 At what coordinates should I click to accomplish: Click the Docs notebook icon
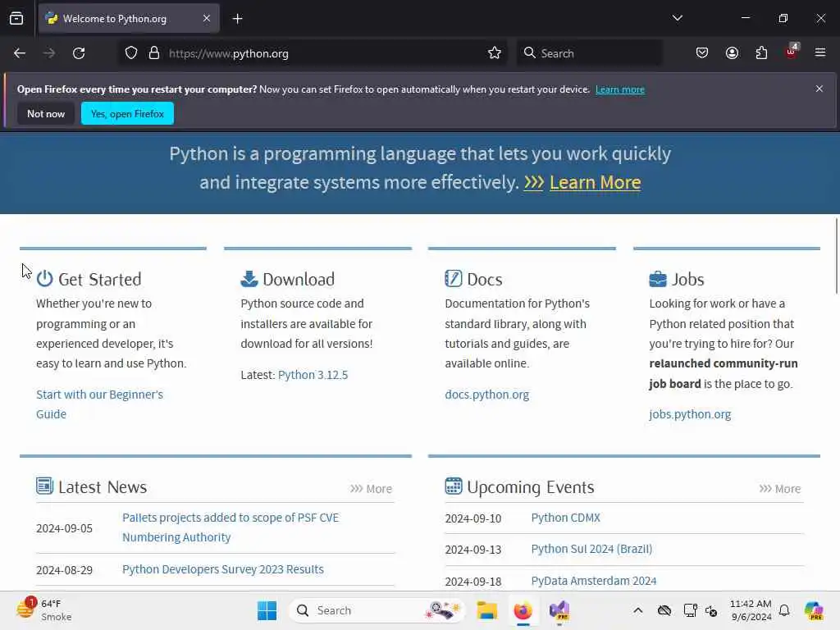point(453,279)
